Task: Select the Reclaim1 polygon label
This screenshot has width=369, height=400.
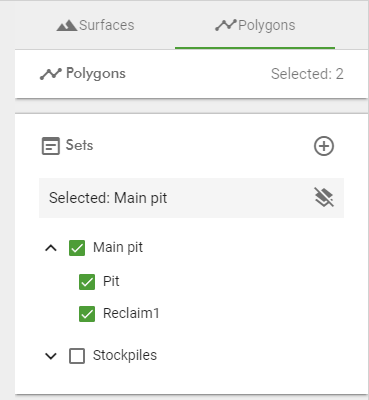Action: 131,313
